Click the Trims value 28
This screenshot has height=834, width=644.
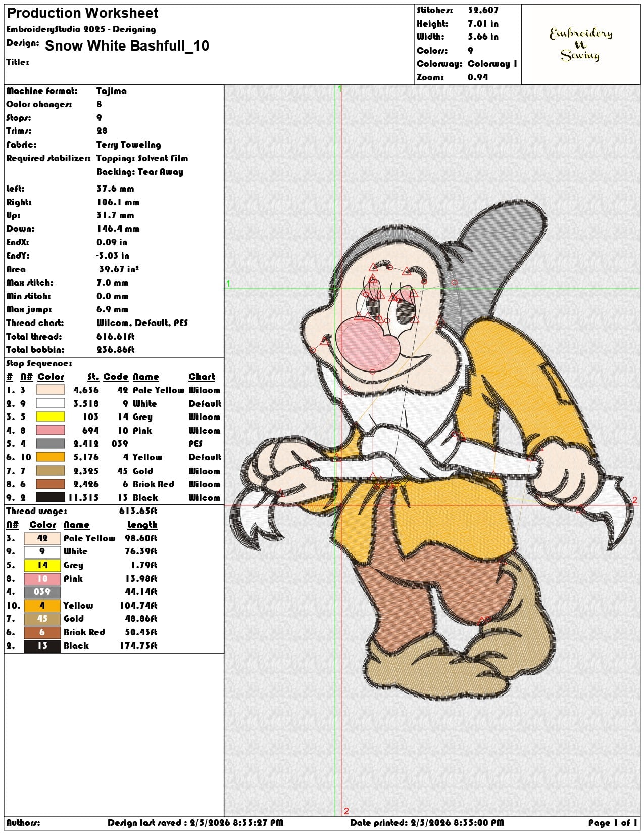coord(102,131)
